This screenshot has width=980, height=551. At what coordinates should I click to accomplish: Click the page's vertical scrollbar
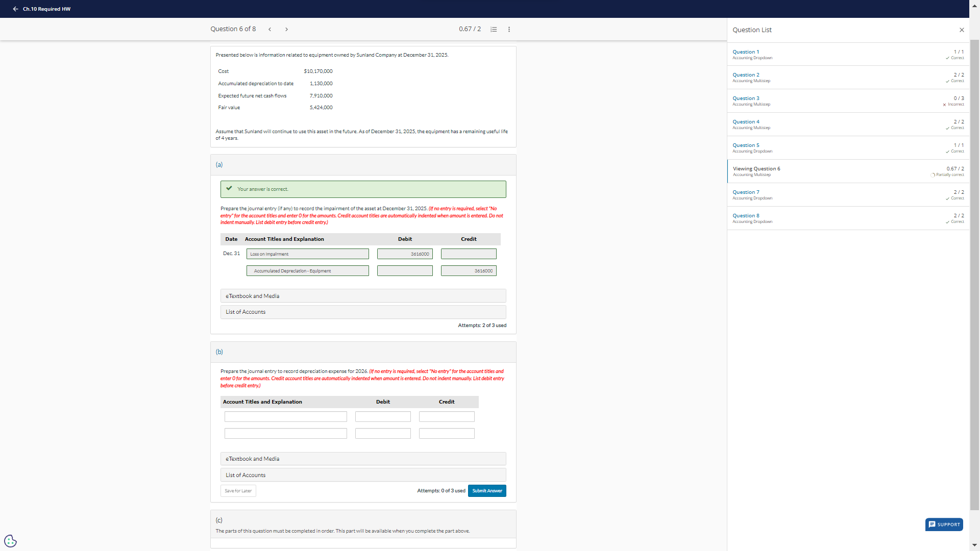[x=974, y=275]
